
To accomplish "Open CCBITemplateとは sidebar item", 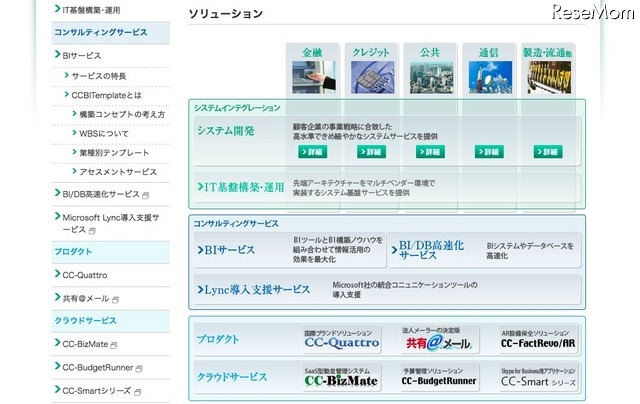I will point(106,95).
